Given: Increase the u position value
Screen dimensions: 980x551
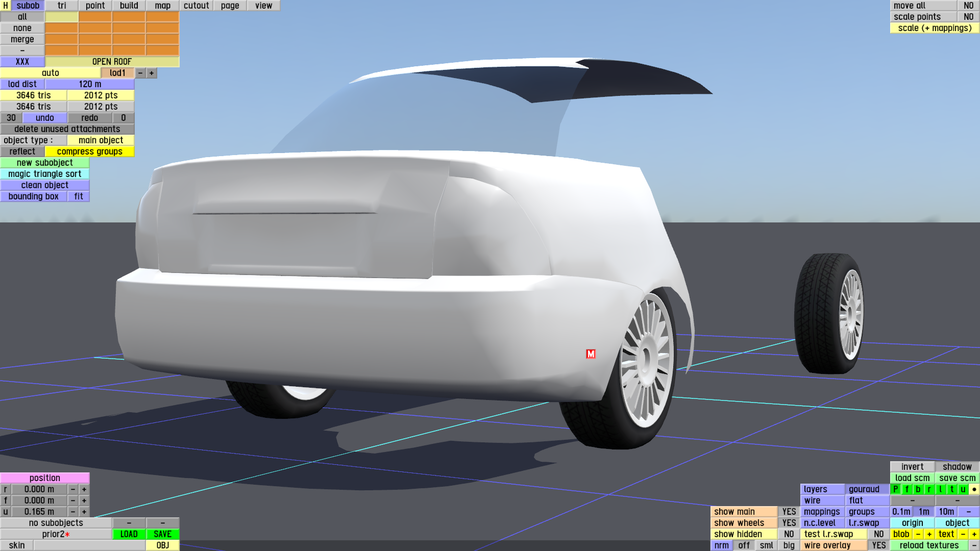Looking at the screenshot, I should (x=84, y=512).
